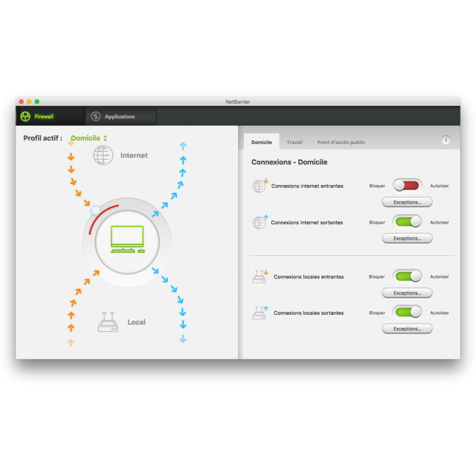Click the Internet globe icon in diagram

click(x=103, y=155)
